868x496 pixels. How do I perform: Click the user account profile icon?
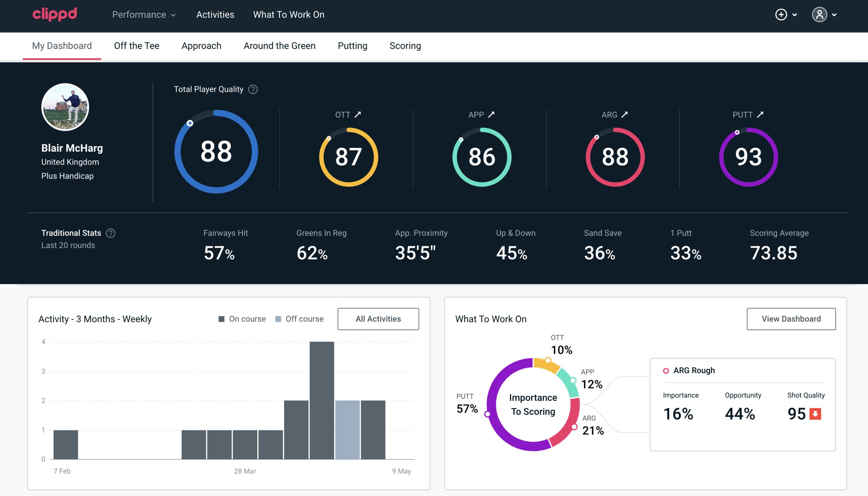click(819, 14)
